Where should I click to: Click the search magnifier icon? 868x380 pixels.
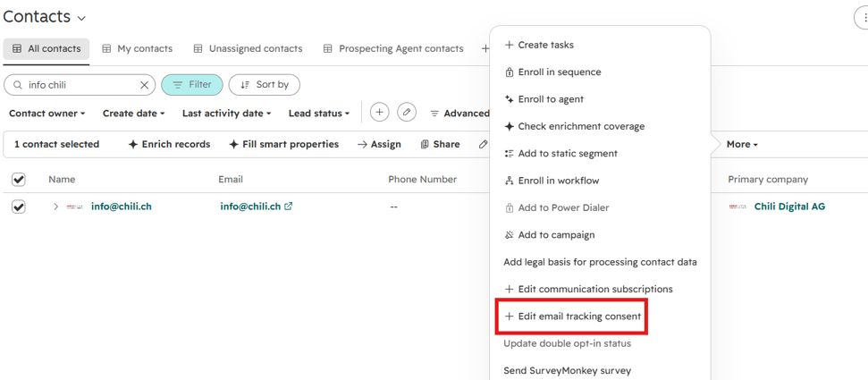(18, 85)
